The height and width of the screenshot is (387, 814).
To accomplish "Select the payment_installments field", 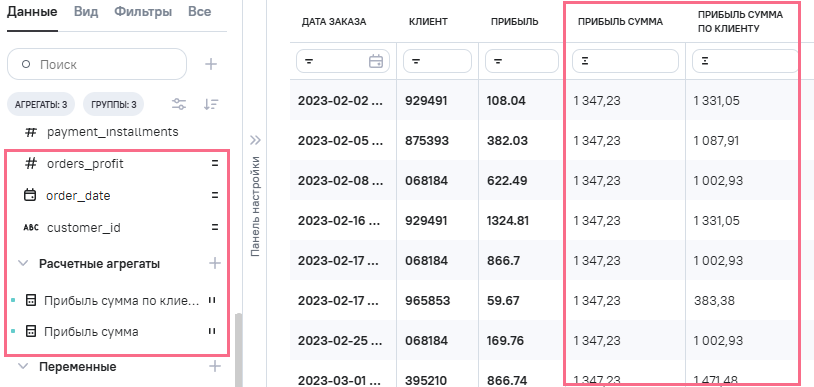I will 113,132.
